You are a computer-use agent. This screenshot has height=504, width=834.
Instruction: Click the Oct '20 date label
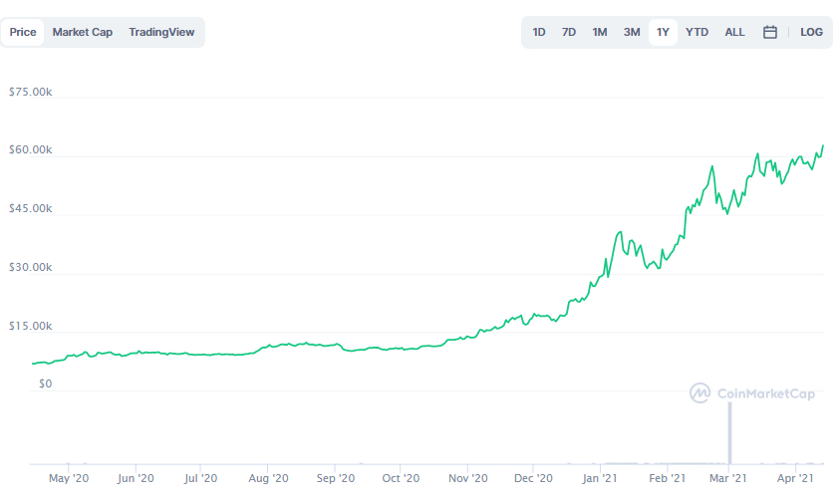(401, 478)
